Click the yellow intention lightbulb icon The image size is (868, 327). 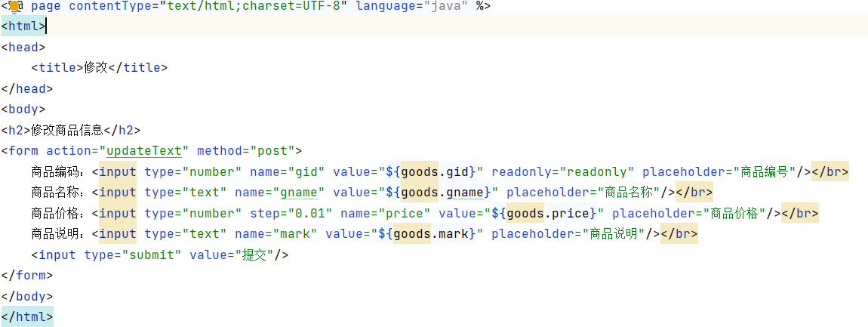14,7
